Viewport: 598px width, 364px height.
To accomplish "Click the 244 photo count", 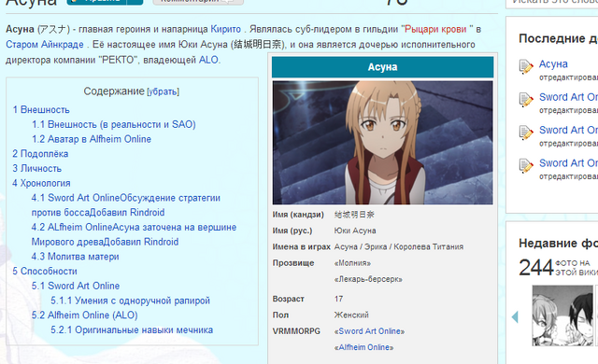I will [x=536, y=267].
